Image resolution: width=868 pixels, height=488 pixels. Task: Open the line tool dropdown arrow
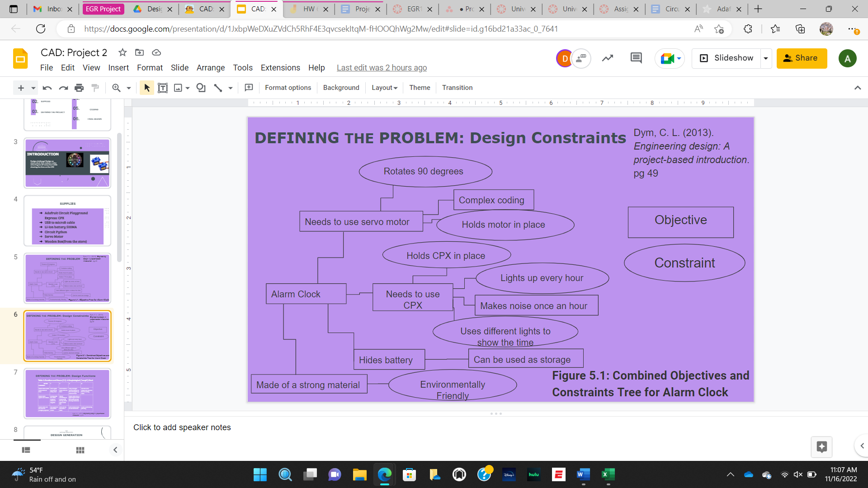[230, 88]
